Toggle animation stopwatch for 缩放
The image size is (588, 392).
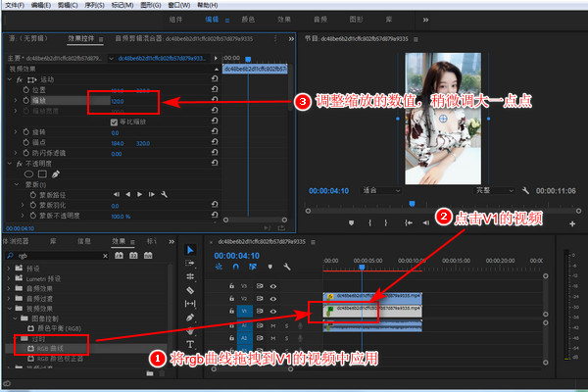[x=25, y=100]
